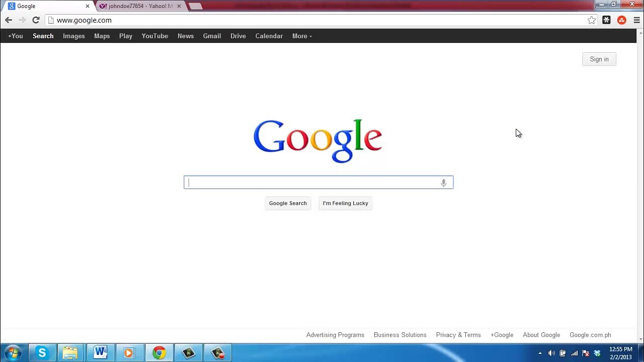
Task: Check the battery power tray icon
Action: (x=562, y=353)
